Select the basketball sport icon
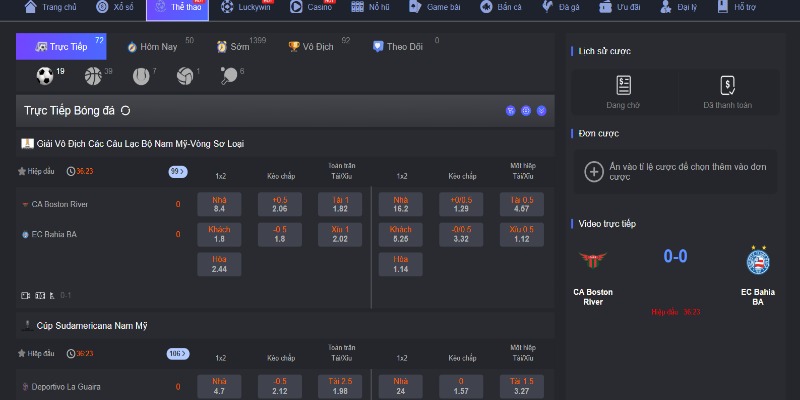 point(93,76)
